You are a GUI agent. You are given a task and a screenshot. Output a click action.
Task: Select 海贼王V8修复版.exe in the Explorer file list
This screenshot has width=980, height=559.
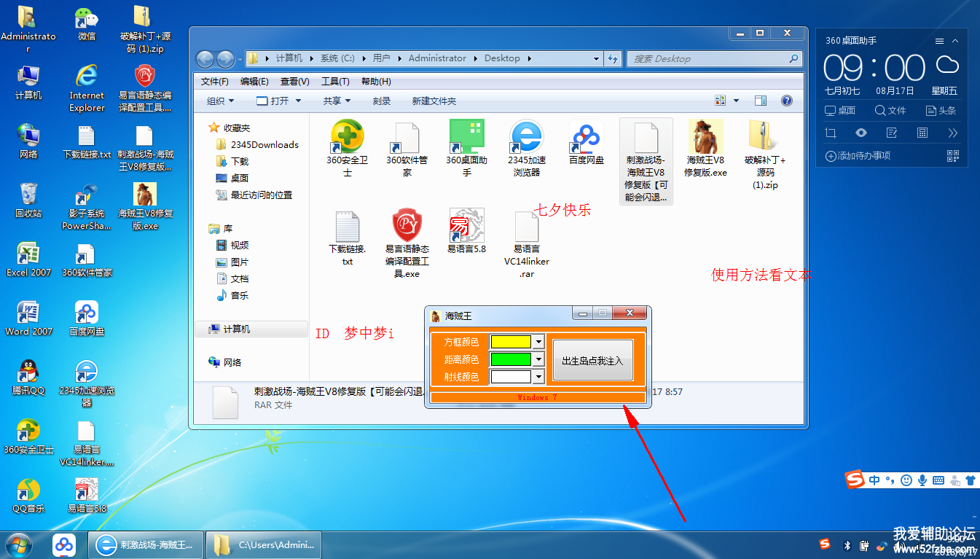(706, 149)
